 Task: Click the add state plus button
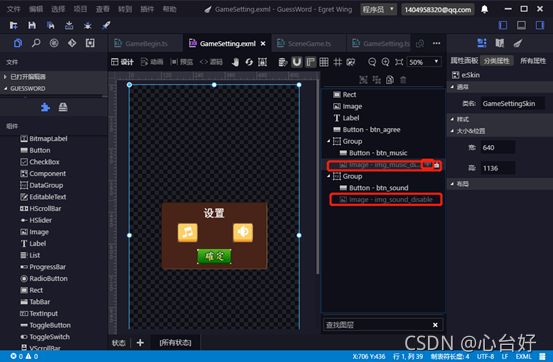[140, 343]
